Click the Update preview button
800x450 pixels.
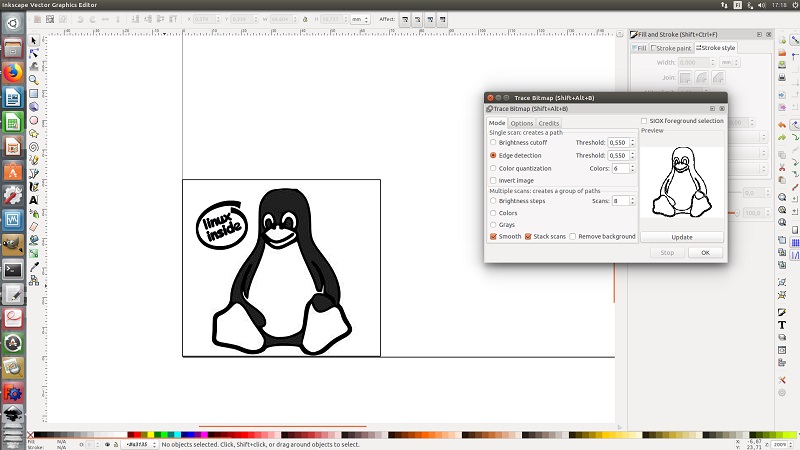click(x=682, y=237)
